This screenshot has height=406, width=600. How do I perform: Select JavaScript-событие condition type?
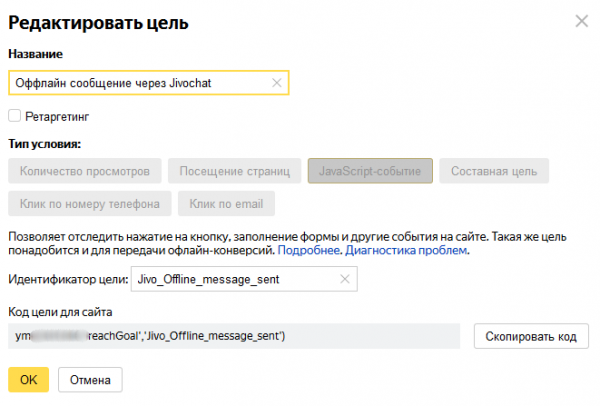[x=370, y=171]
